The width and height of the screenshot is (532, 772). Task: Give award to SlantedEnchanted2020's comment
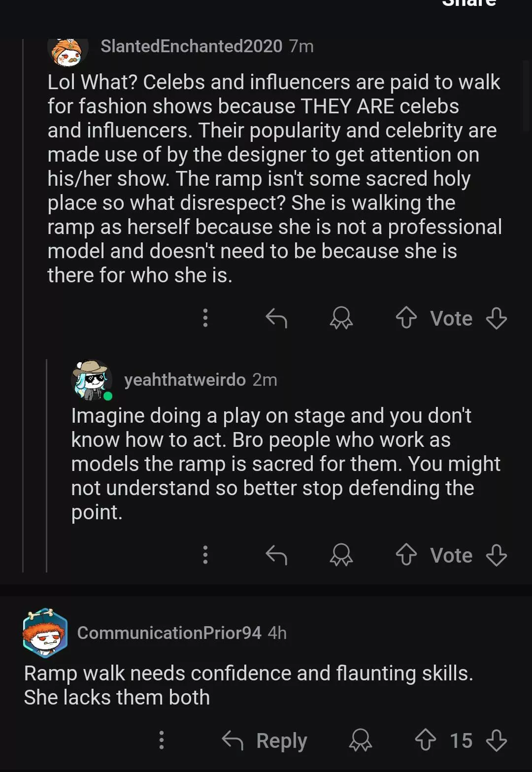[x=341, y=318]
